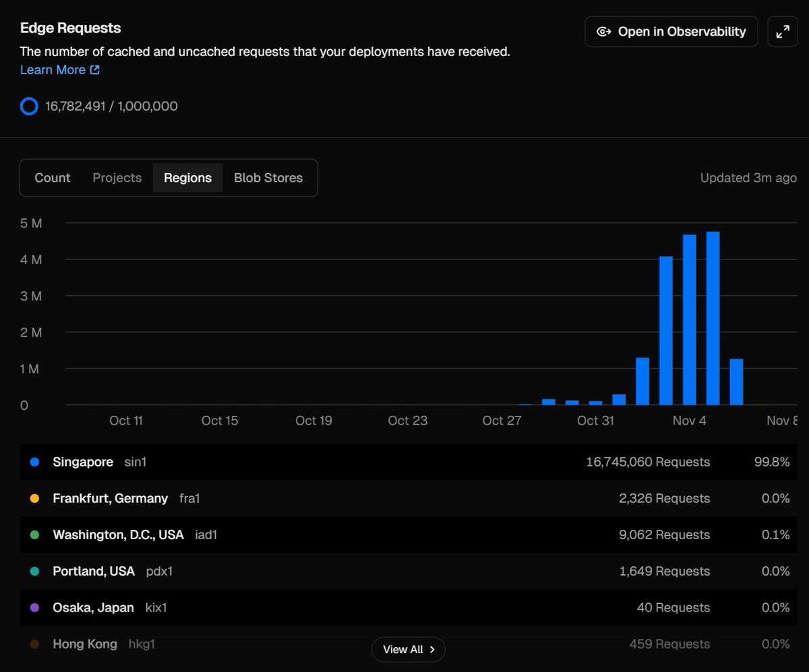Click the 5 M y-axis label
809x672 pixels.
(x=31, y=223)
